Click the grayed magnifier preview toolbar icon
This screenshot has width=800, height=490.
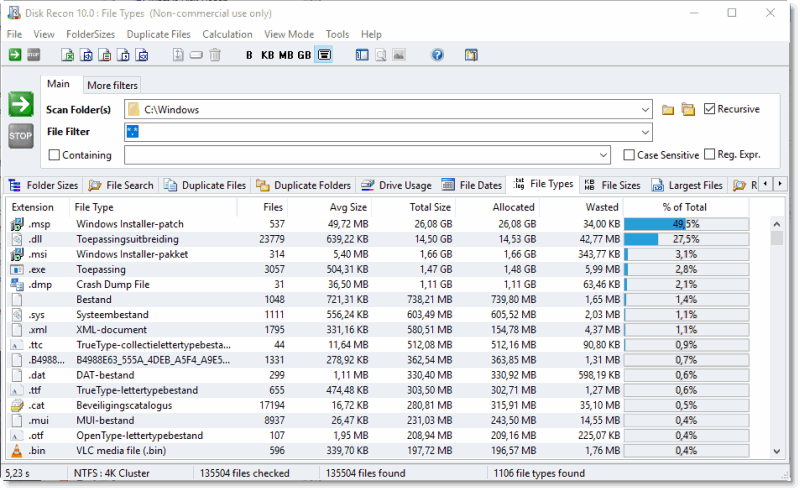tap(381, 55)
